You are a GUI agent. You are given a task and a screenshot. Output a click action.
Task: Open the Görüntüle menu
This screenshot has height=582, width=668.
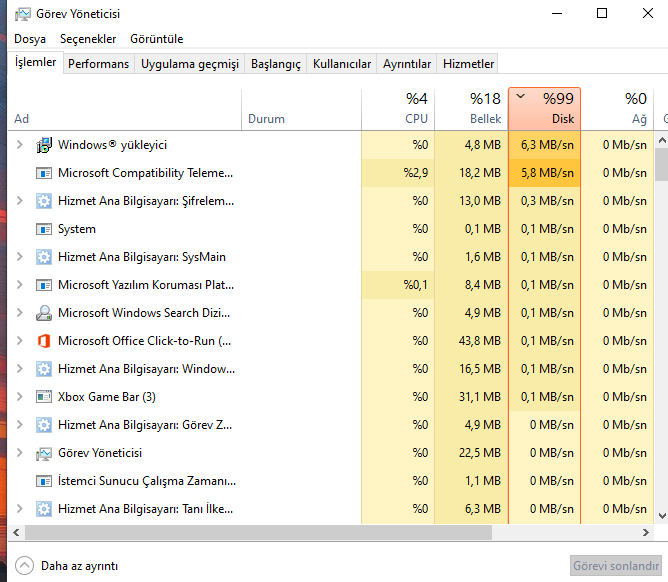tap(156, 39)
